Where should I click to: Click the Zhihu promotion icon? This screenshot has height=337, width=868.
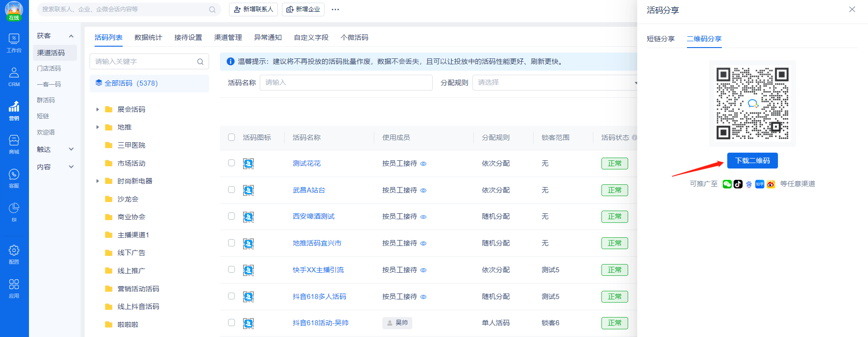[x=760, y=184]
